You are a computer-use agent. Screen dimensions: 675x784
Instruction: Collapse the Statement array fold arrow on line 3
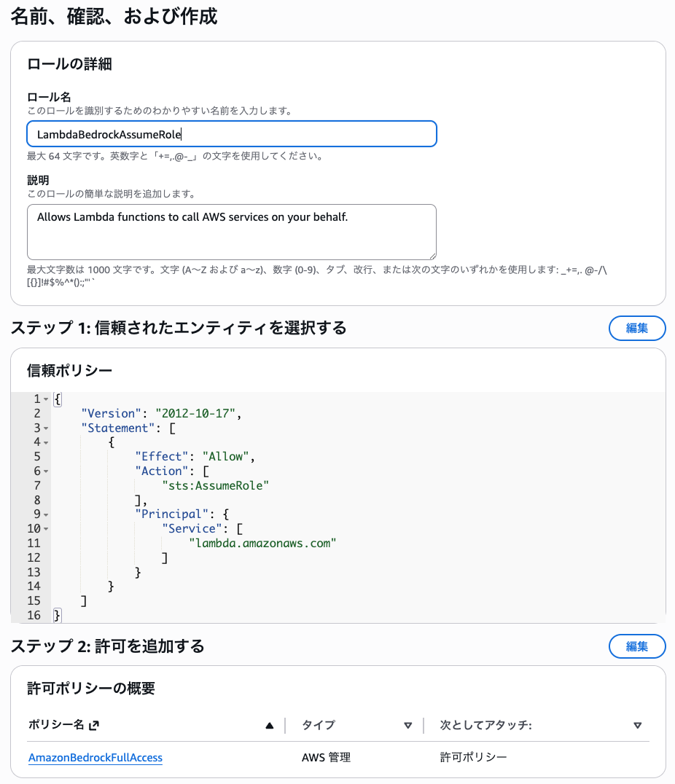[45, 428]
